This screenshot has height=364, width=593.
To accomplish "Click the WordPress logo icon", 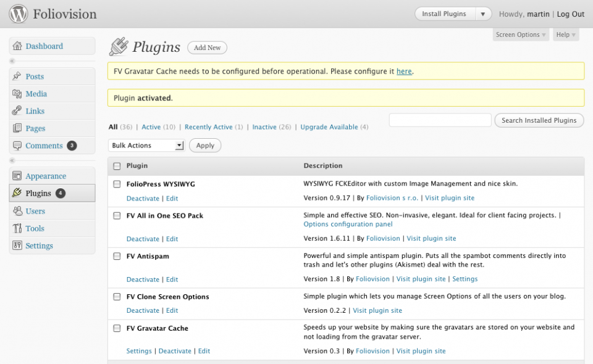I will tap(18, 14).
